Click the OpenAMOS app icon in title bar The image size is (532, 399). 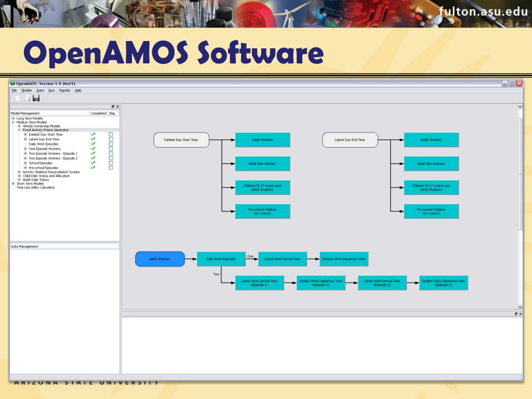[12, 83]
